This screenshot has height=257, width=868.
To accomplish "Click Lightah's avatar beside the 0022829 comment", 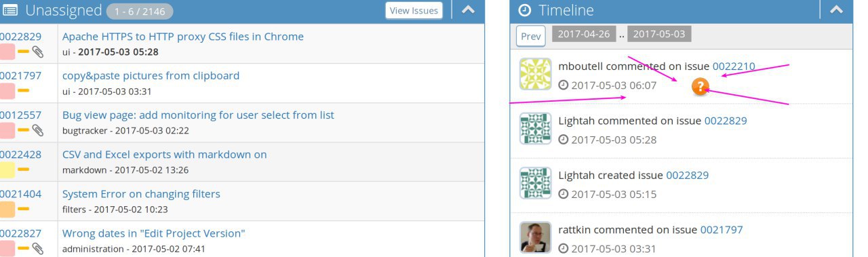I will 536,129.
